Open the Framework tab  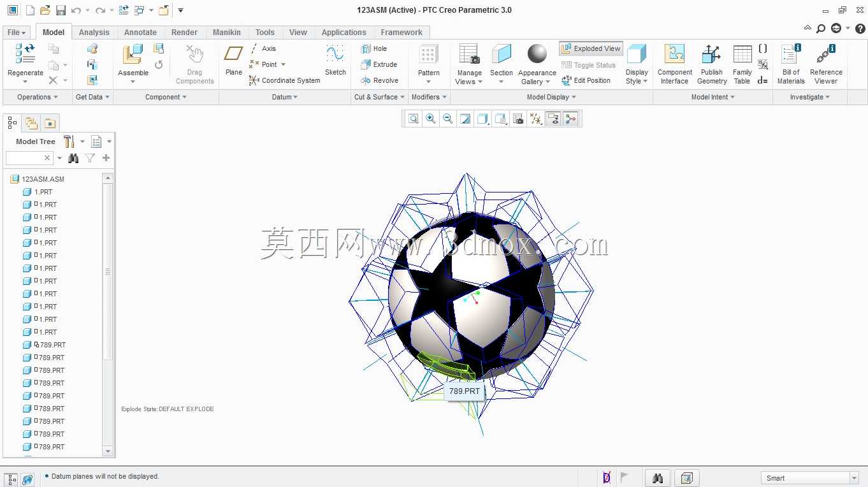coord(401,33)
